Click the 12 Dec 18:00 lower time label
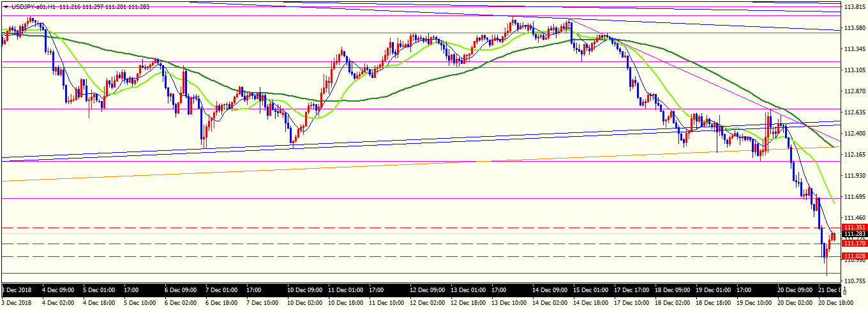 pos(468,302)
